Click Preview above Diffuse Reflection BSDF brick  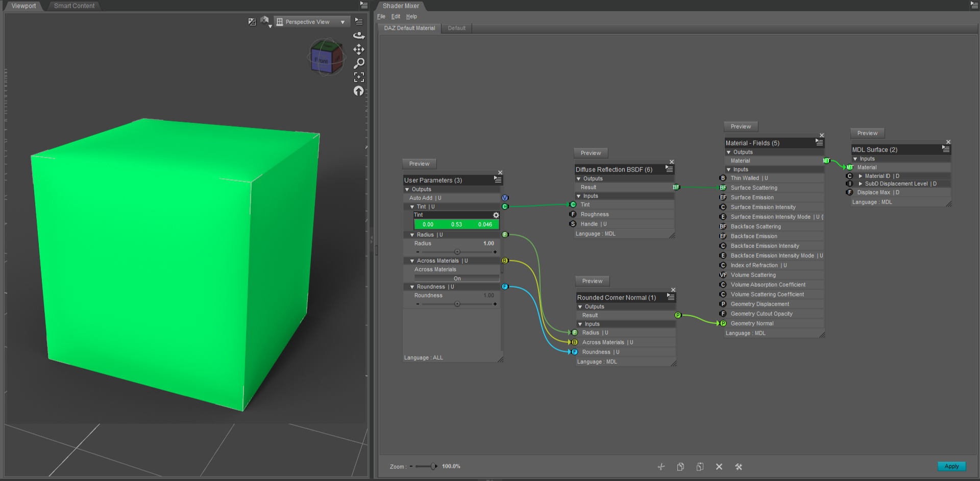591,153
